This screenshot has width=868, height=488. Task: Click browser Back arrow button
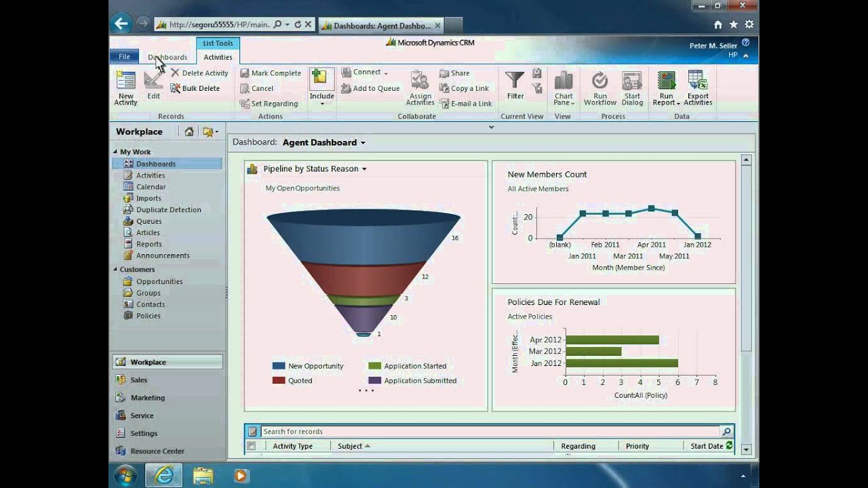(x=121, y=24)
